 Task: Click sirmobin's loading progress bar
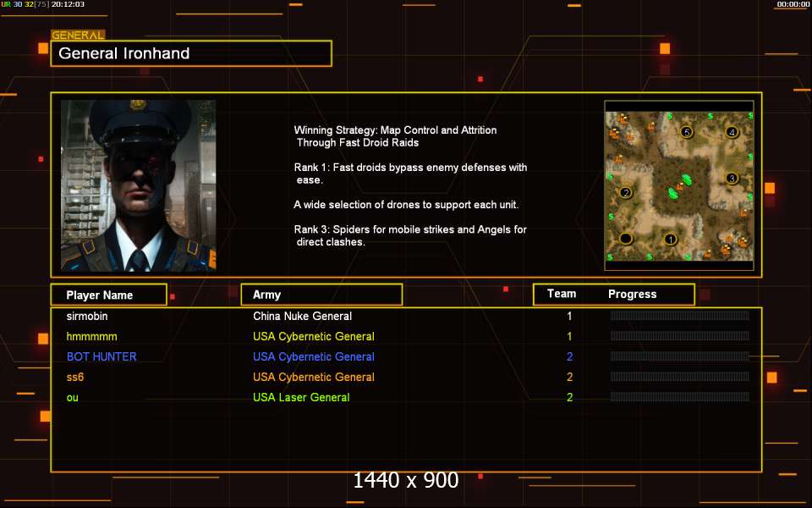tap(679, 316)
